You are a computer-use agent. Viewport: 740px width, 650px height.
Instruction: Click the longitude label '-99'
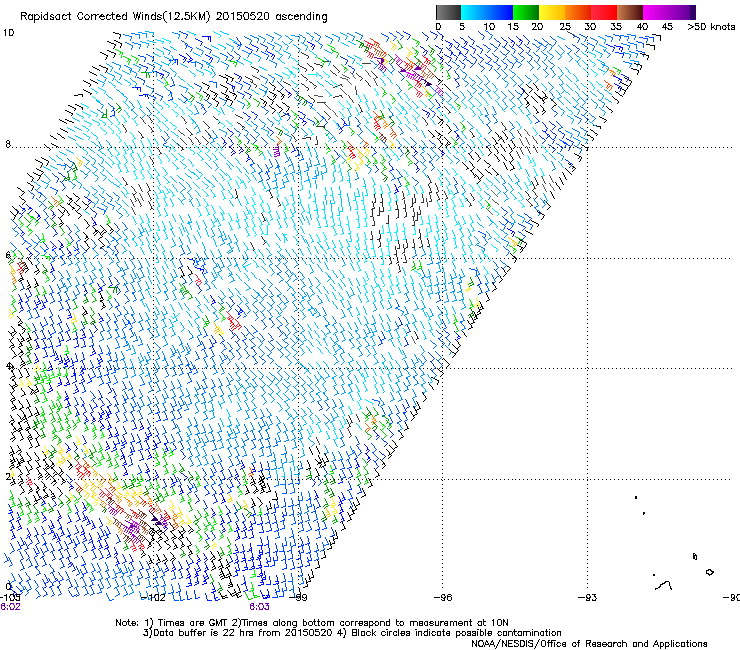click(x=299, y=598)
